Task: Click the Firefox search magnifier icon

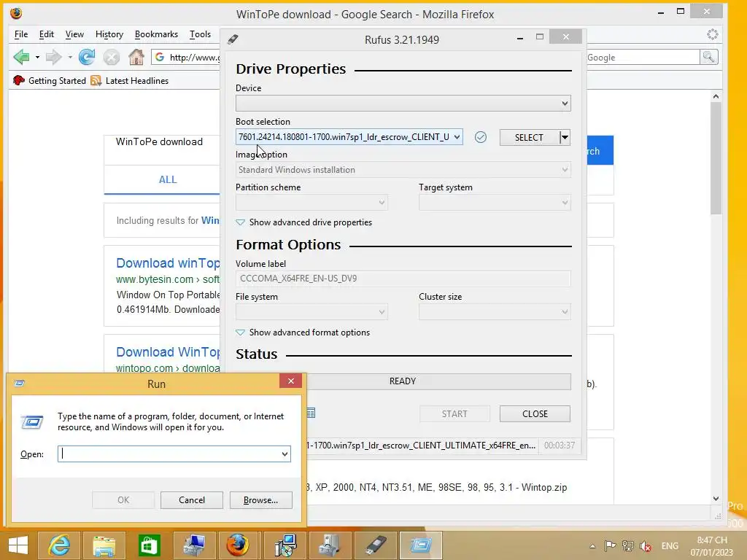Action: [x=708, y=57]
